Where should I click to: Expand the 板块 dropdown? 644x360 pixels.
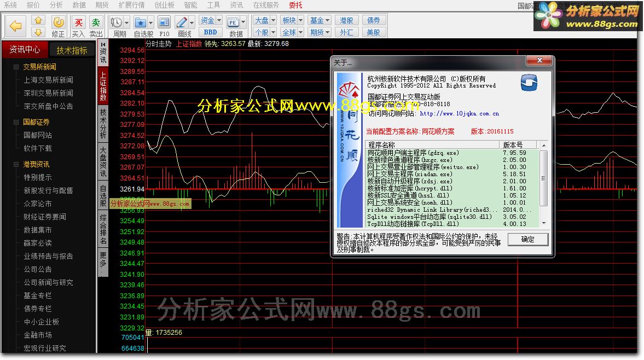click(x=300, y=20)
